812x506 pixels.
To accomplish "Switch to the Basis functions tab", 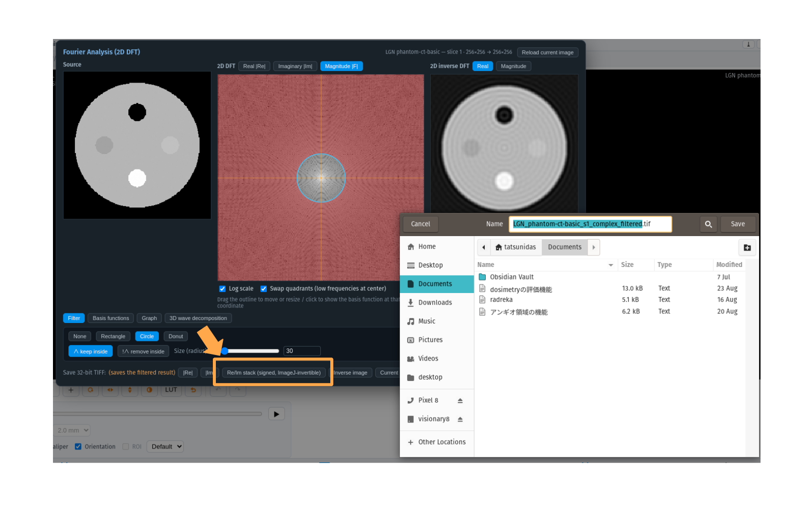I will tap(110, 318).
